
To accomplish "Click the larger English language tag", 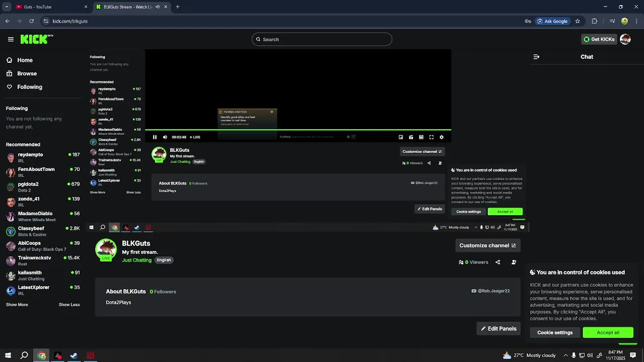I will tap(164, 260).
